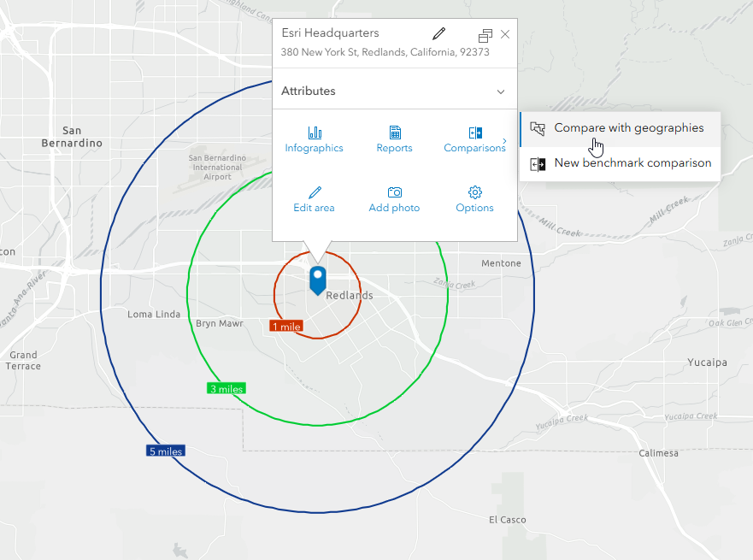Click Yucaipa map label

(x=707, y=363)
